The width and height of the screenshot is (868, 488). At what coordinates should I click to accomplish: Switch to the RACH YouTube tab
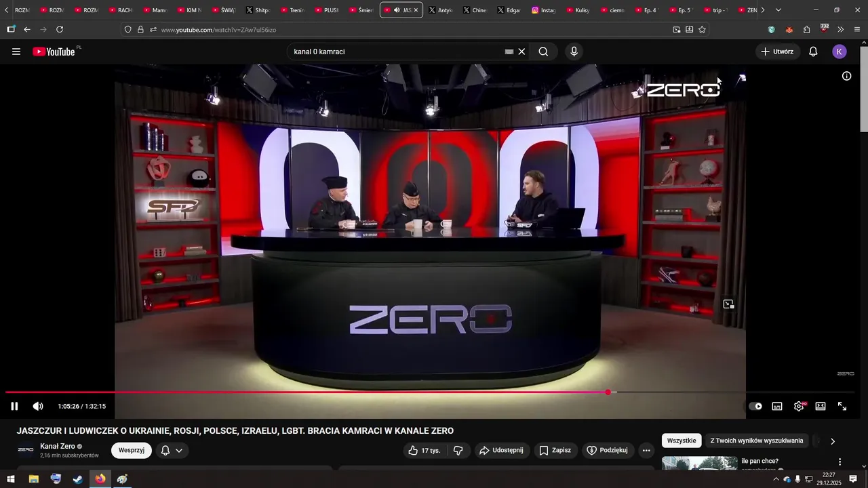click(121, 10)
